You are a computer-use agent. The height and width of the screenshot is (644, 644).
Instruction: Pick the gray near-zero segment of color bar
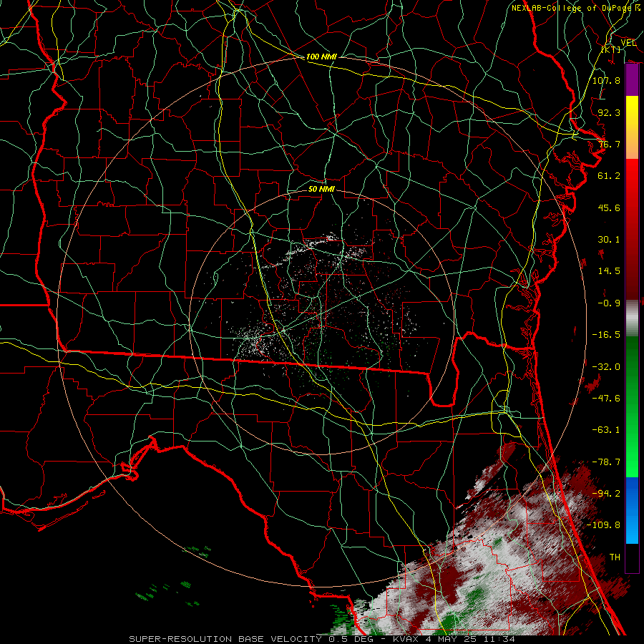632,318
